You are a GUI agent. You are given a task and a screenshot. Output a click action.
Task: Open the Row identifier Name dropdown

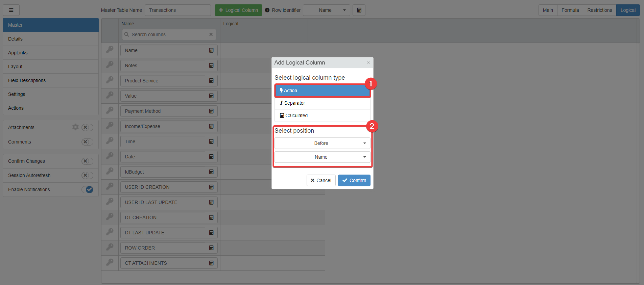coord(326,10)
